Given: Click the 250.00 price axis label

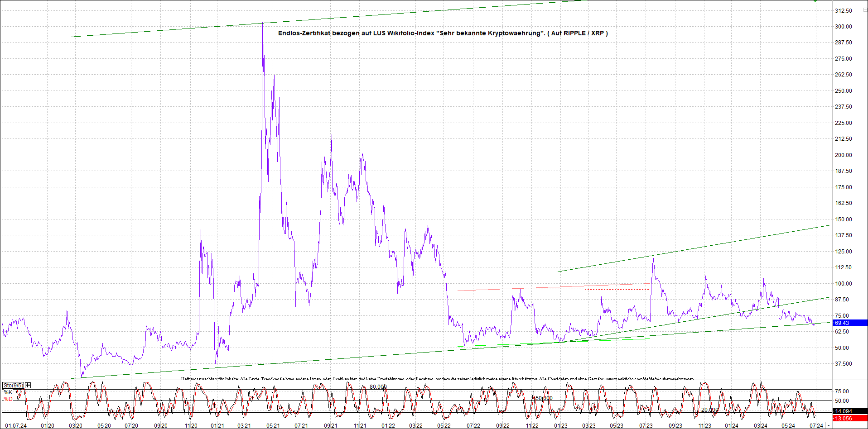Looking at the screenshot, I should coord(843,91).
